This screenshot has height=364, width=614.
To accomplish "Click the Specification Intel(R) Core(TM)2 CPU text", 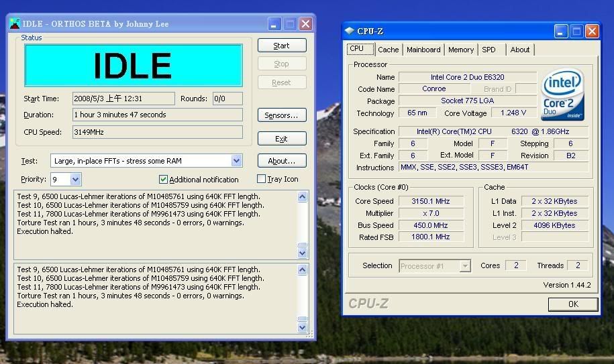I will click(493, 131).
